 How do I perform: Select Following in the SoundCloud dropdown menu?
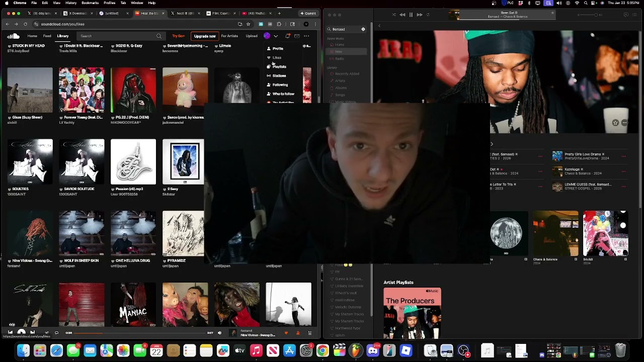(x=280, y=85)
